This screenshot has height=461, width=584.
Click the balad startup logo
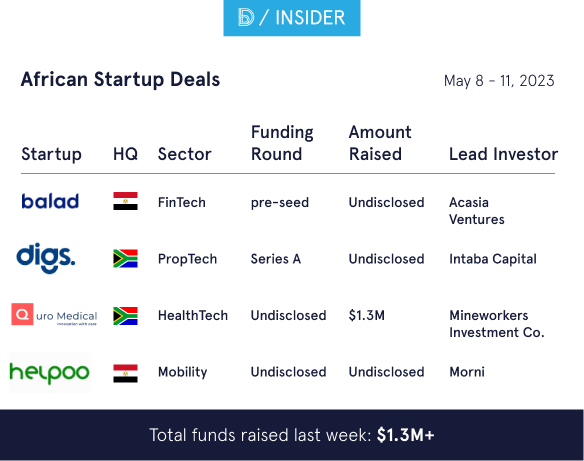click(x=50, y=201)
